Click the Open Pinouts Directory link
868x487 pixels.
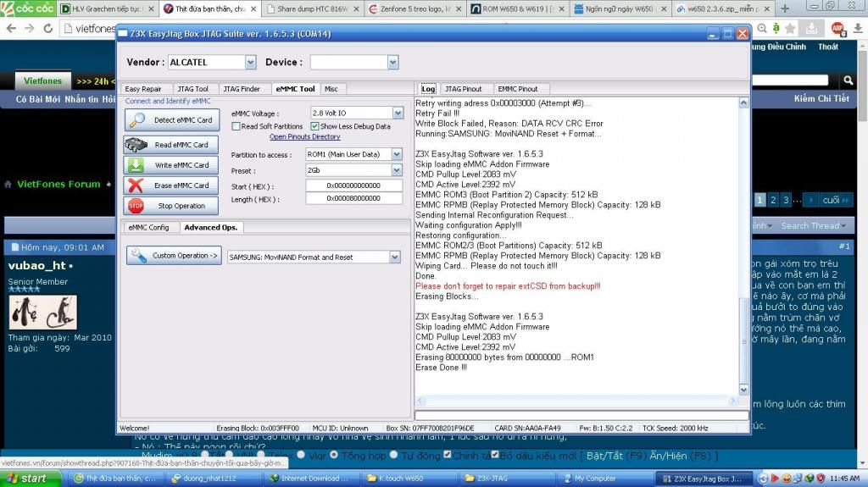click(x=304, y=136)
